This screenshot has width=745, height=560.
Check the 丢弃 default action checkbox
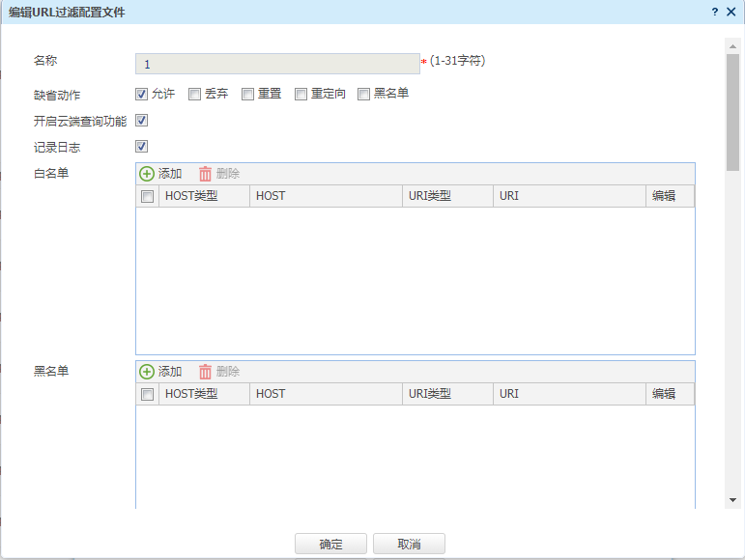[195, 94]
